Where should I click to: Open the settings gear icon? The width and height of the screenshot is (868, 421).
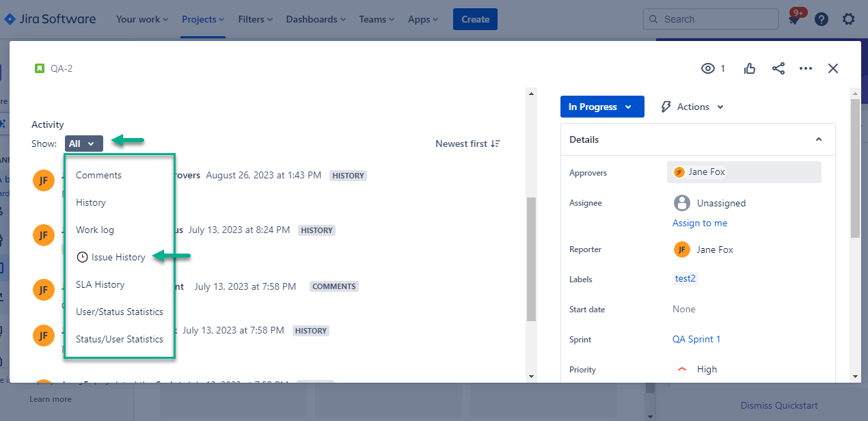click(x=848, y=19)
